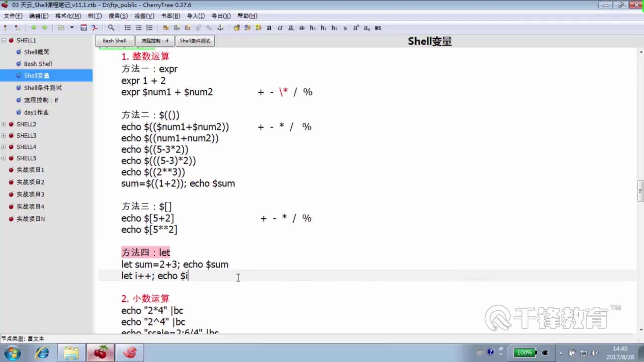This screenshot has width=644, height=362.
Task: Switch to the Bash Shell tab
Action: 114,41
